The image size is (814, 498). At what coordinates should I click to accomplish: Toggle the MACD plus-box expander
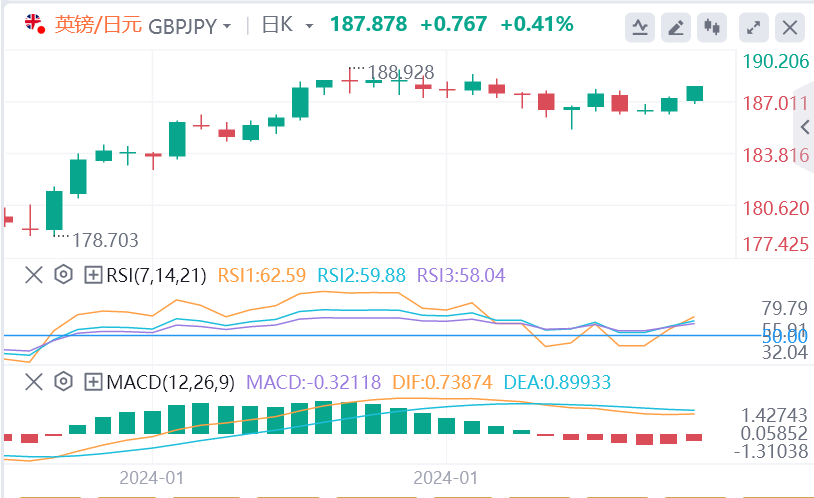click(93, 382)
